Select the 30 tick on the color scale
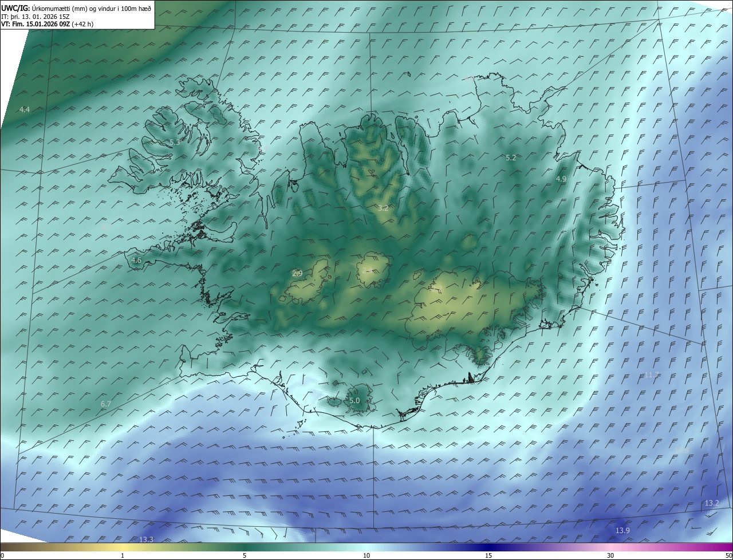Viewport: 733px width, 560px height. (x=610, y=555)
